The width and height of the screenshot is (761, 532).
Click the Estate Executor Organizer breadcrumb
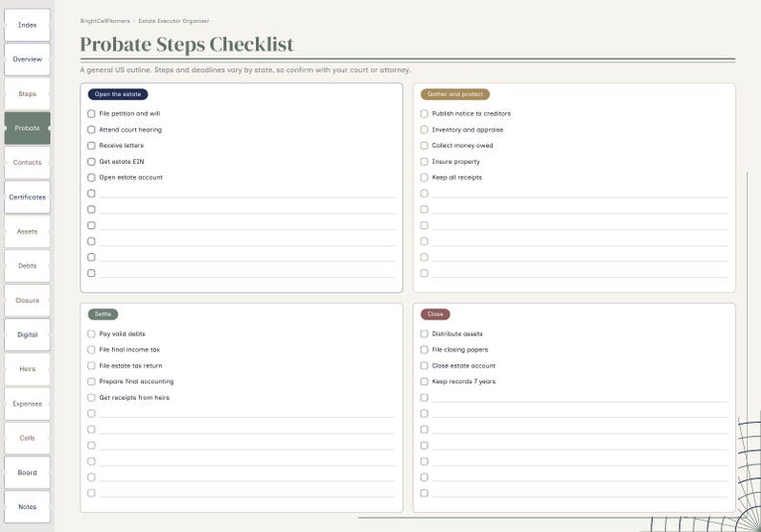pos(173,21)
